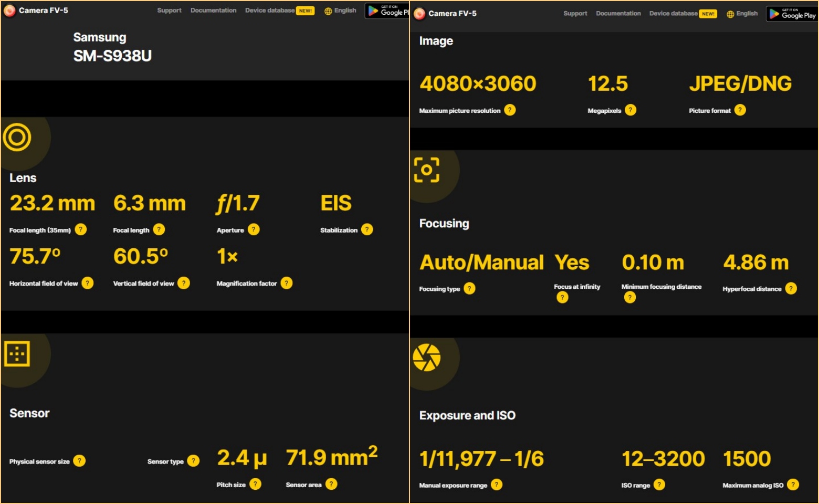Viewport: 819px width, 504px height.
Task: Click the 75.7° horizontal field value
Action: point(35,257)
